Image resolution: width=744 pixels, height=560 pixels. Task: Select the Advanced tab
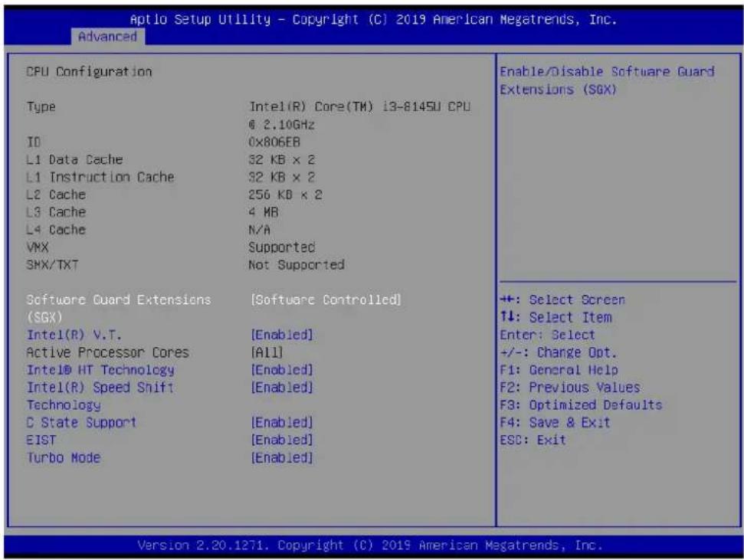pyautogui.click(x=108, y=37)
